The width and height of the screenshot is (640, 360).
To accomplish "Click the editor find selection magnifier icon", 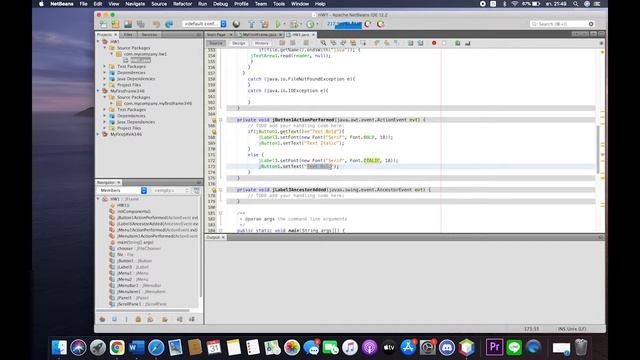I will pyautogui.click(x=323, y=43).
